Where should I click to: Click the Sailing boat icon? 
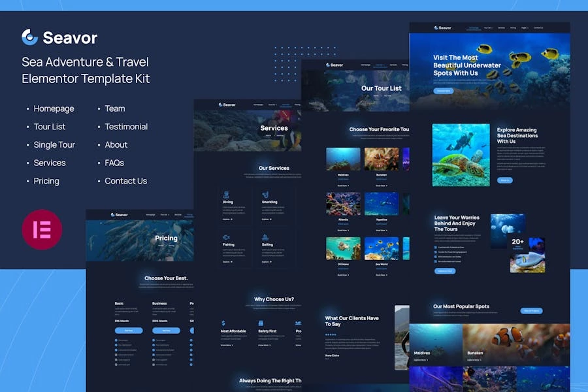tap(265, 237)
